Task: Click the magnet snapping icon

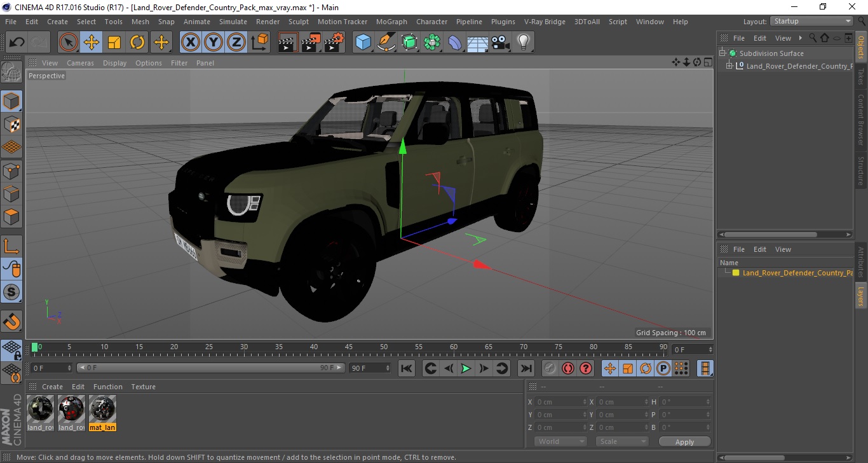Action: click(11, 321)
